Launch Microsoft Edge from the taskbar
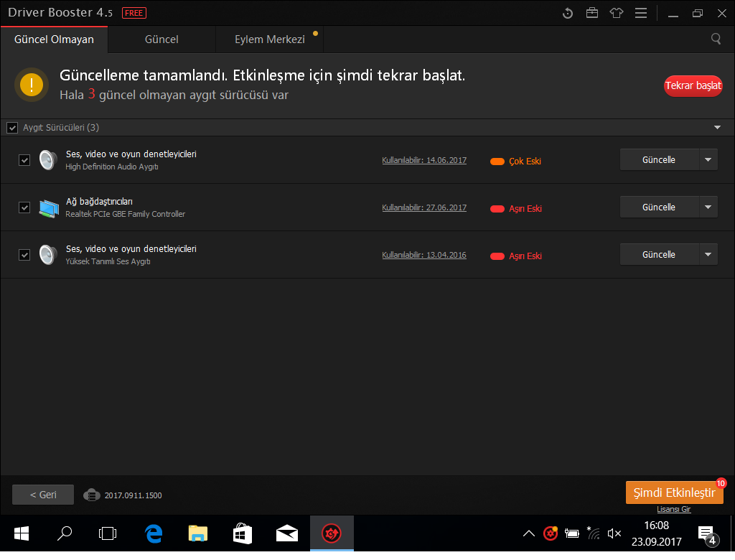 click(154, 533)
